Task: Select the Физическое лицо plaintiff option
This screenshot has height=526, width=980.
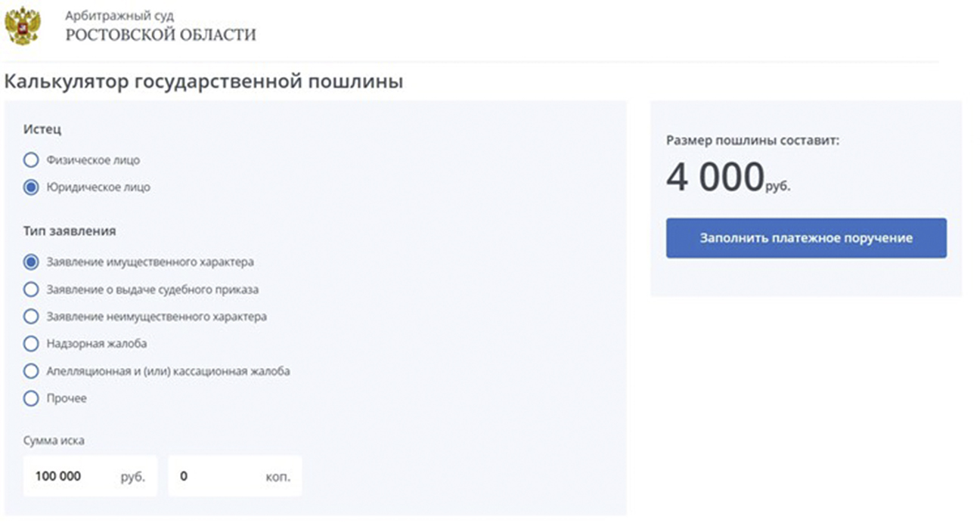Action: [31, 160]
